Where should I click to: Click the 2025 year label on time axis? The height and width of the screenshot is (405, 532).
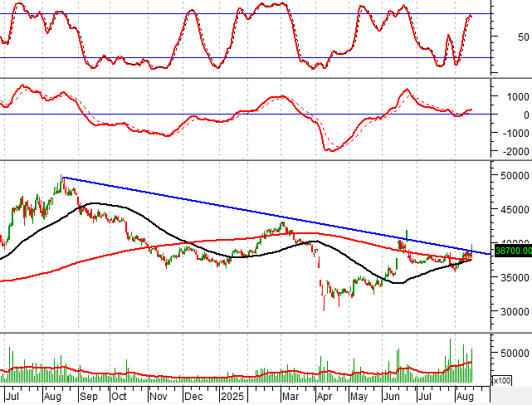(230, 396)
